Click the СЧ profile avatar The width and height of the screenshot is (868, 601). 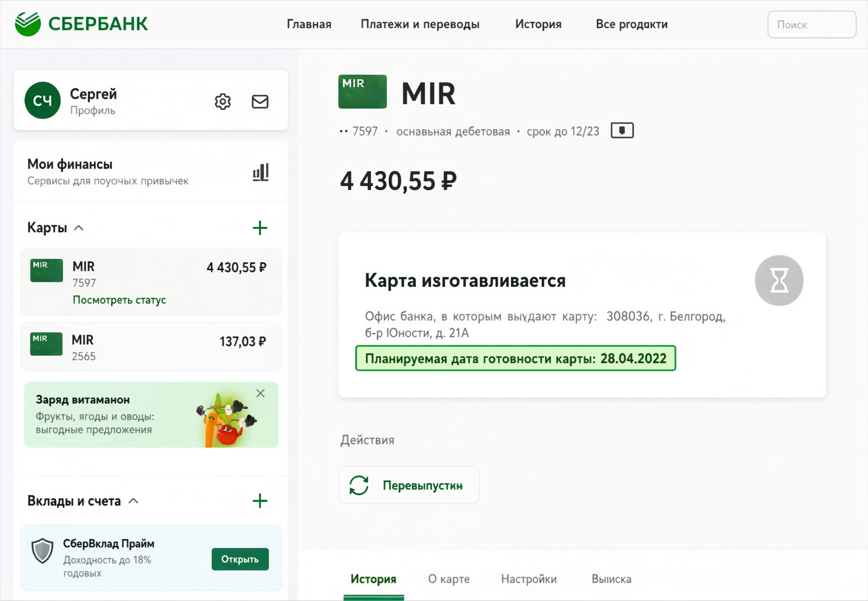(43, 101)
